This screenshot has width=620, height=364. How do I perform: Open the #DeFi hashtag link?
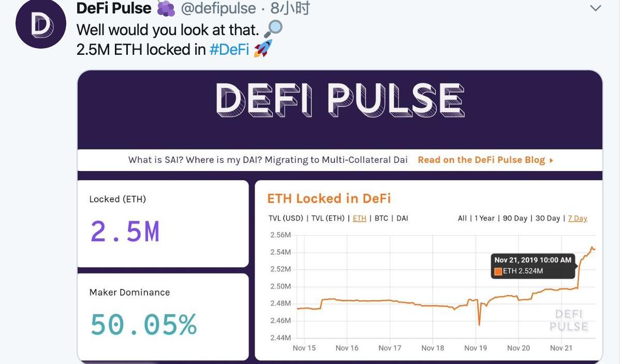pos(229,50)
